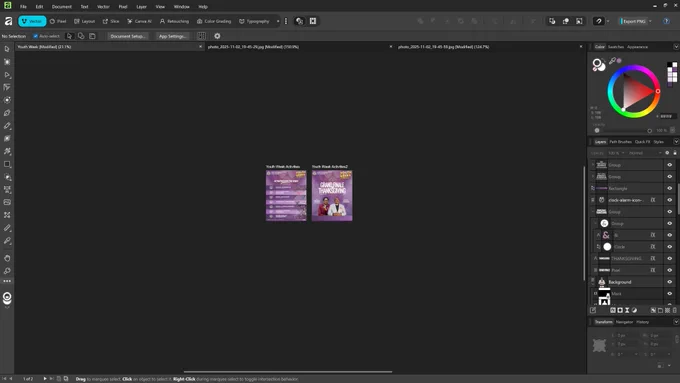Screen dimensions: 680x383
Task: Select the Move tool arrow
Action: click(7, 49)
